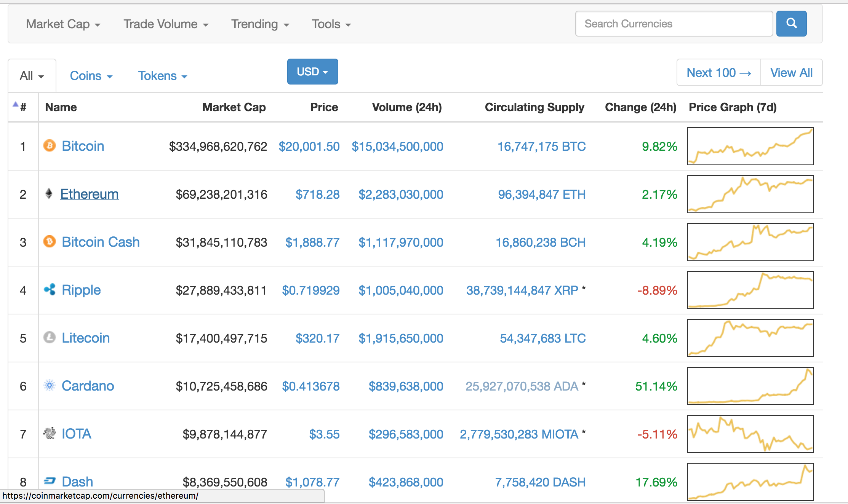848x504 pixels.
Task: Open the Ripple currency link
Action: click(x=81, y=290)
